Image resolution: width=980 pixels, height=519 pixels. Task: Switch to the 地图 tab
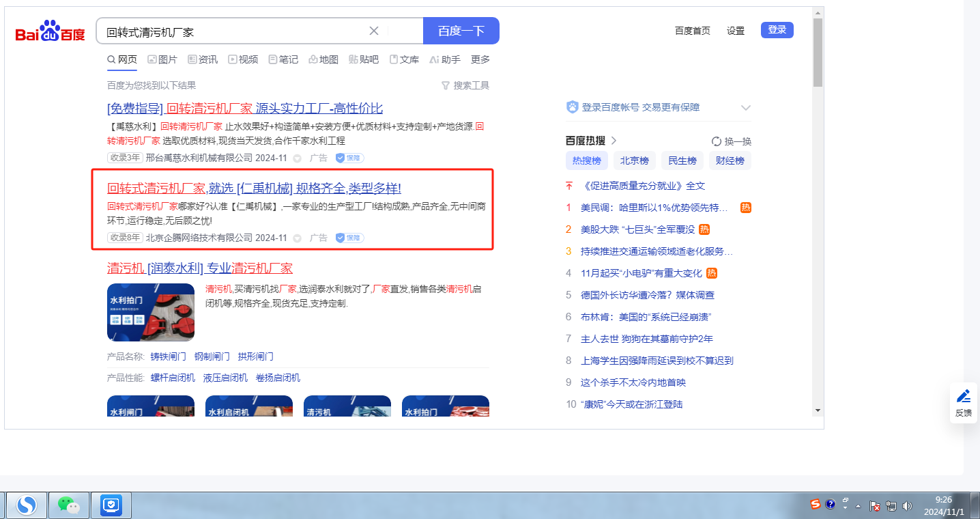323,59
